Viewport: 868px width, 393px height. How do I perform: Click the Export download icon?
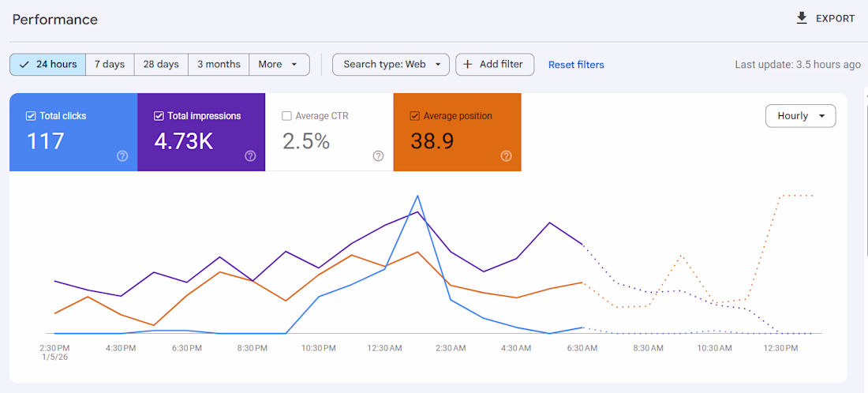pos(802,18)
